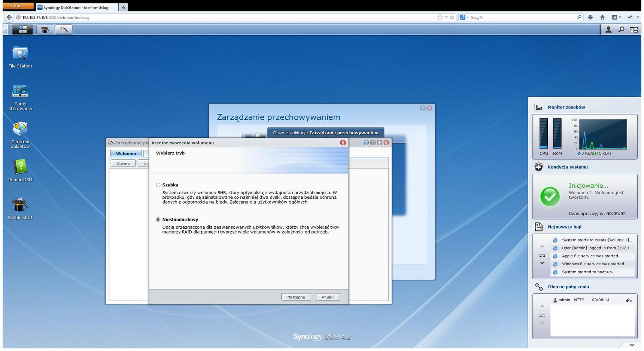
Task: Select the Niestandardowy mode radio button
Action: [158, 220]
